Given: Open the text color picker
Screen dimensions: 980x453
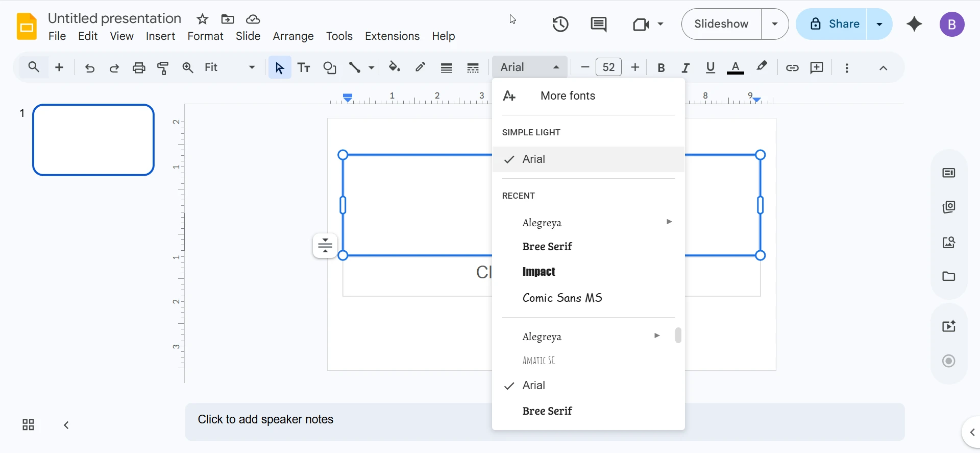Looking at the screenshot, I should pos(735,67).
